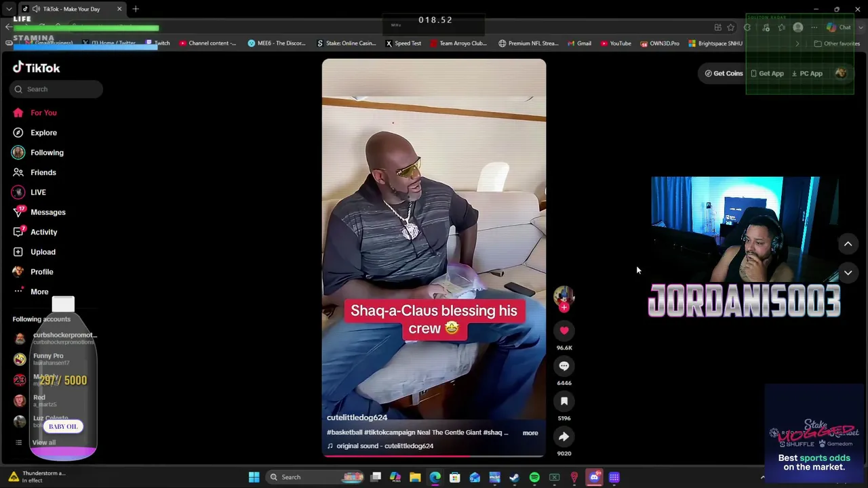This screenshot has width=868, height=488.
Task: Open Steam from the taskbar
Action: (x=515, y=477)
